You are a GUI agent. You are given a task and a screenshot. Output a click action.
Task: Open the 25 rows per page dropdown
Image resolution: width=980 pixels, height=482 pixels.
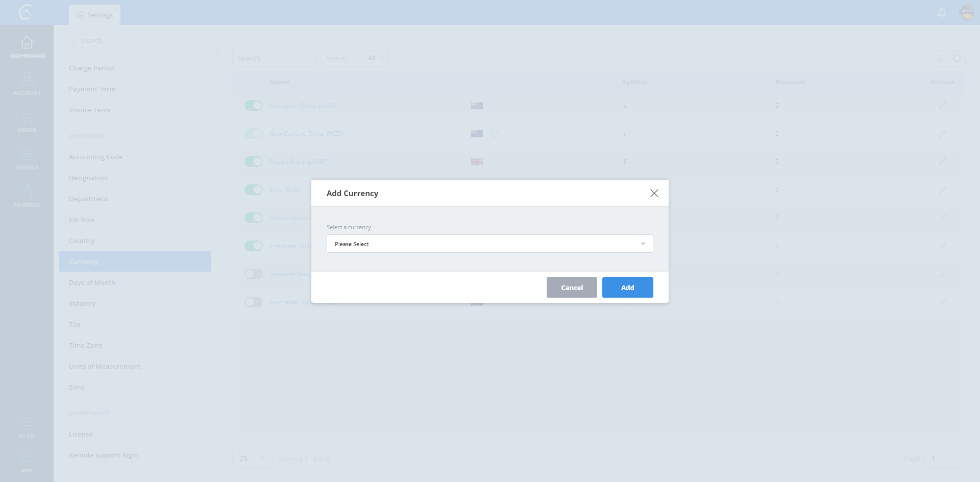click(252, 459)
